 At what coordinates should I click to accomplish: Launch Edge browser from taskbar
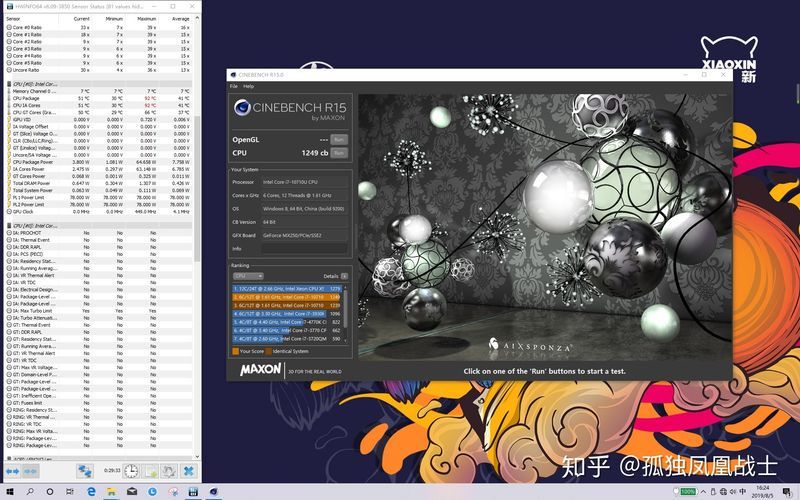coord(91,492)
